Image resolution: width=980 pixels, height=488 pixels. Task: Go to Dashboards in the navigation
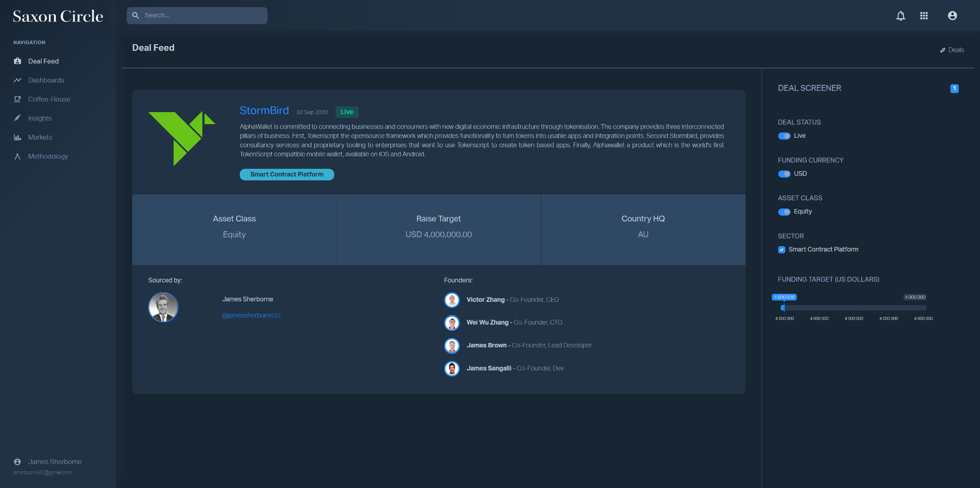click(x=46, y=80)
